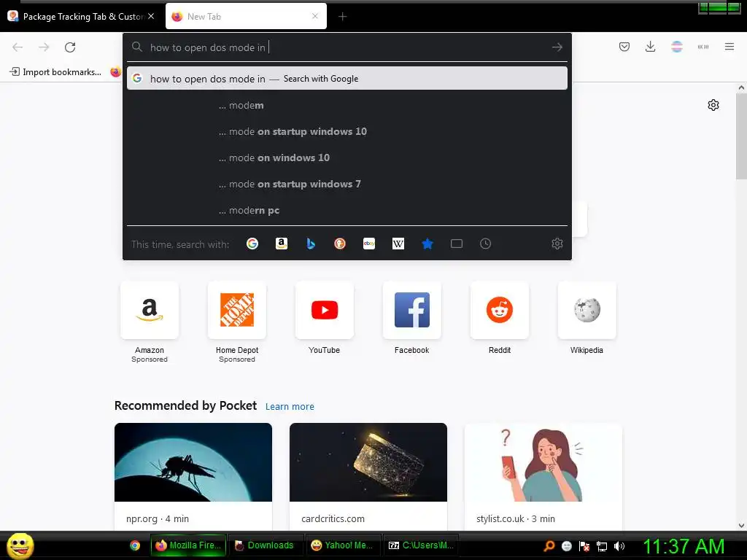
Task: Open the smiley face Start button
Action: pos(20,545)
